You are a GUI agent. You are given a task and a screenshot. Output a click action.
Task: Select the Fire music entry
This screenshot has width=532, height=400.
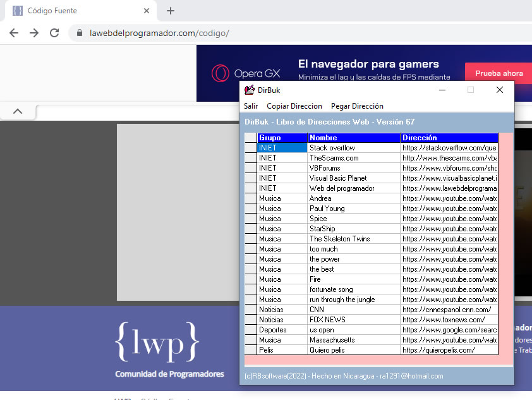pos(354,279)
